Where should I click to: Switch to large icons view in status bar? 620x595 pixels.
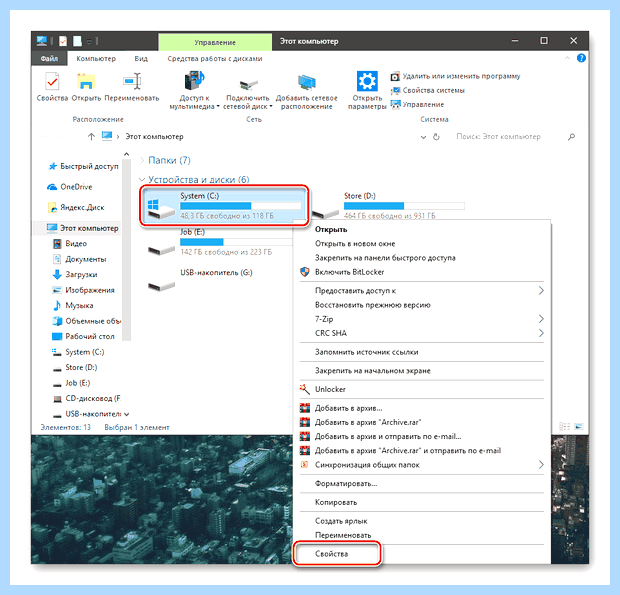point(578,427)
